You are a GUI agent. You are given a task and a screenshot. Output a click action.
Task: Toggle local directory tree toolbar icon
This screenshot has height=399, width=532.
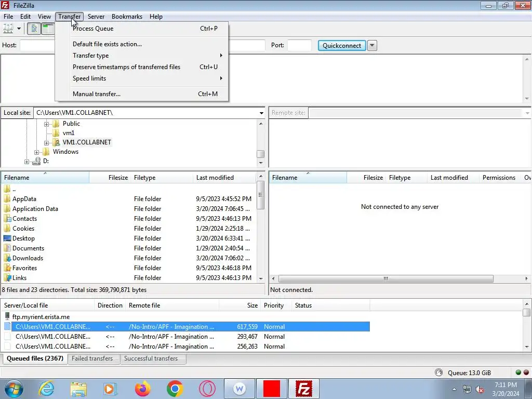point(48,29)
